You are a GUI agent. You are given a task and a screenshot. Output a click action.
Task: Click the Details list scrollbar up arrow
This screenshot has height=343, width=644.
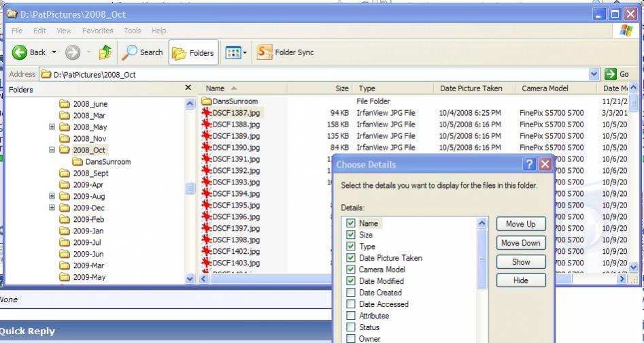[x=481, y=223]
